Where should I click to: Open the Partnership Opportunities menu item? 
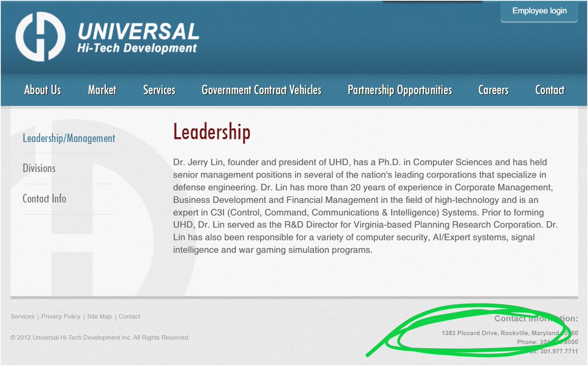tap(400, 90)
